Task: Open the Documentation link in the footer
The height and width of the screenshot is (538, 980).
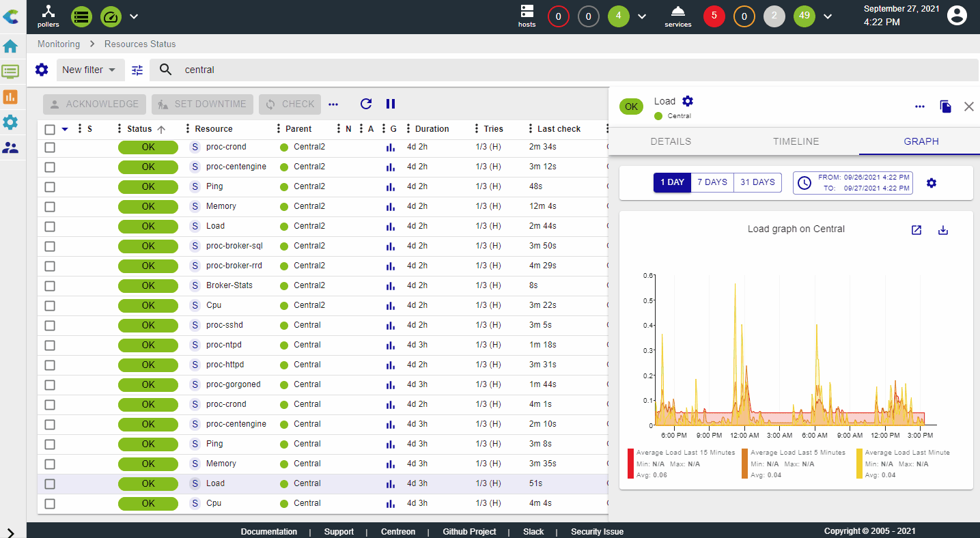Action: point(268,531)
